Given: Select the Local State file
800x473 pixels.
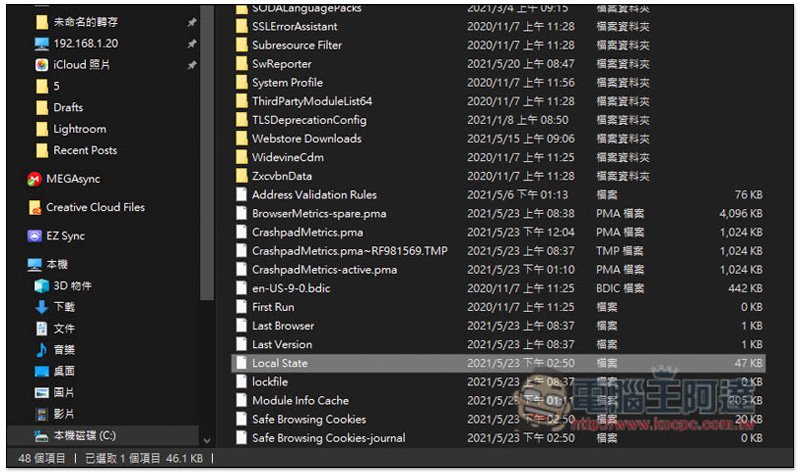Looking at the screenshot, I should coord(280,363).
